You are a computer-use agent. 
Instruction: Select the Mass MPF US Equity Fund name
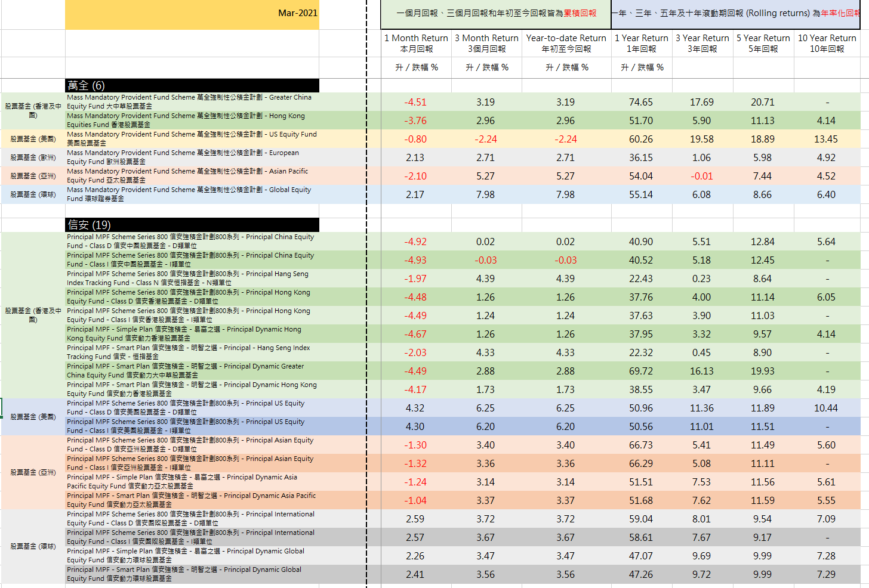(x=192, y=139)
